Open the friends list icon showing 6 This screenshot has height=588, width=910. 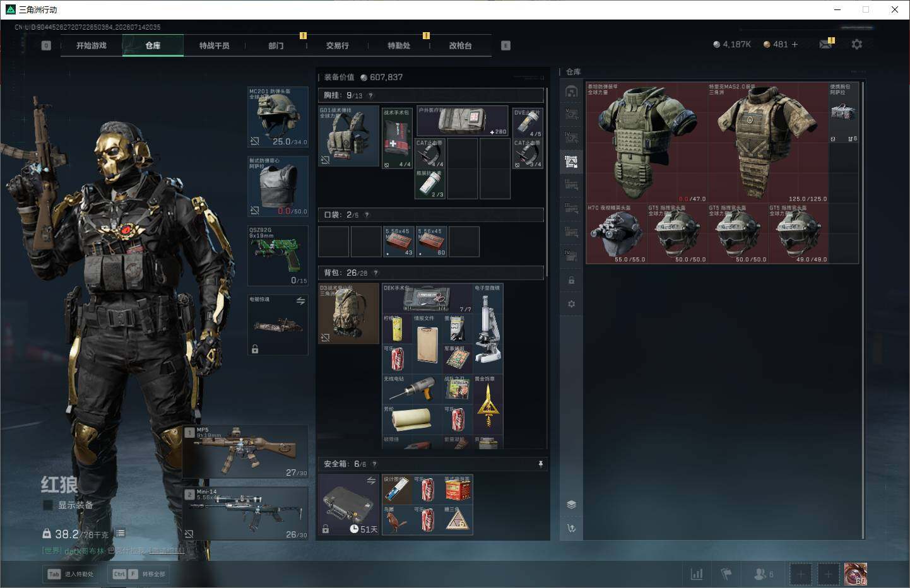click(x=764, y=574)
